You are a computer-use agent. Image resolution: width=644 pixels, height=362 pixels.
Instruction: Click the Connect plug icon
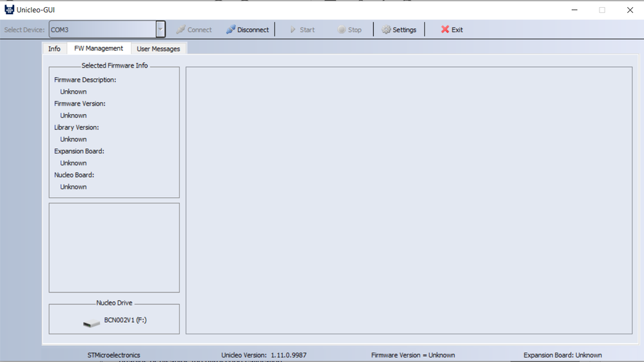[181, 30]
